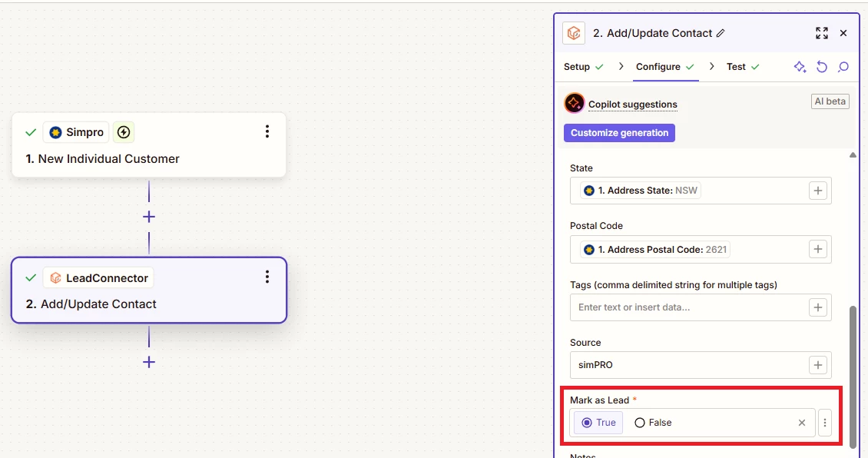
Task: Click the AI beta badge
Action: [830, 101]
